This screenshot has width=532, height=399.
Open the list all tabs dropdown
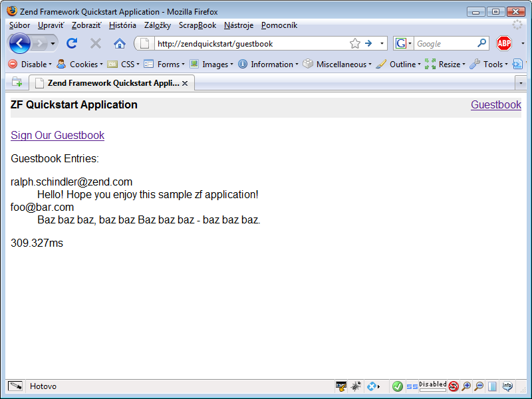(521, 83)
